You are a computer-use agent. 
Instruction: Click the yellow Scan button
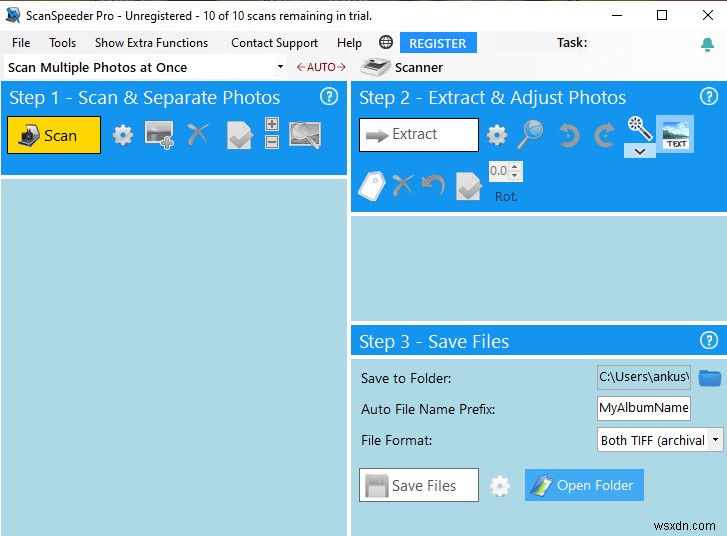point(54,135)
